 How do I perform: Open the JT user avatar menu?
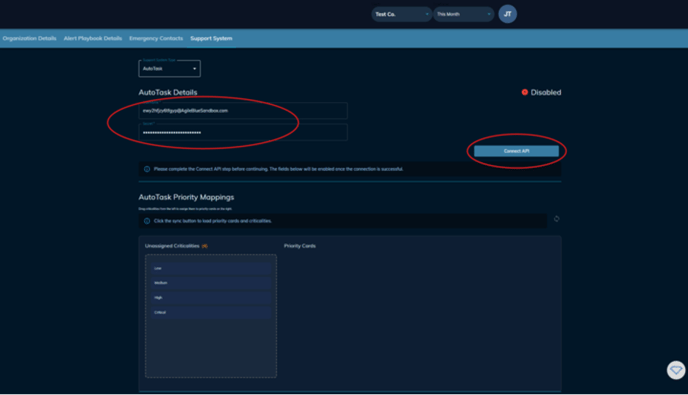507,14
